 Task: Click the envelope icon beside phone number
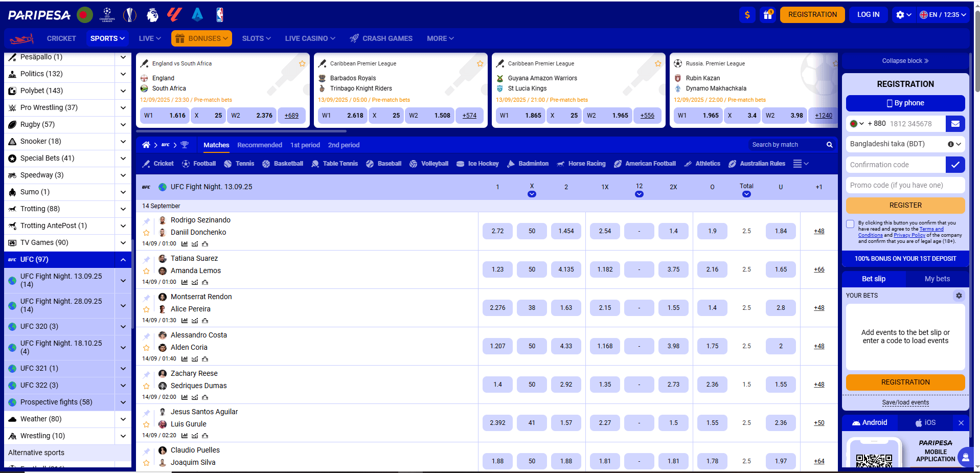955,124
